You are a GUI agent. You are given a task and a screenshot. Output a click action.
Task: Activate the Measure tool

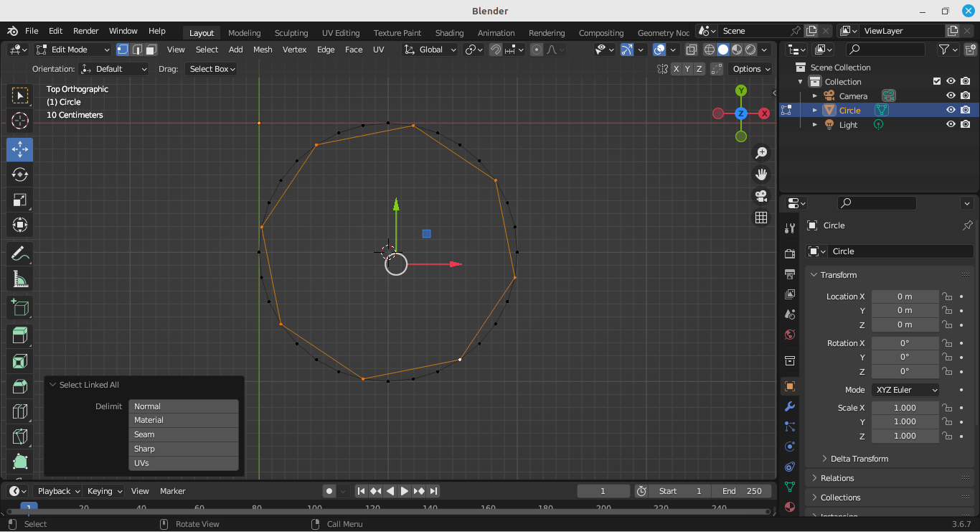[x=20, y=279]
